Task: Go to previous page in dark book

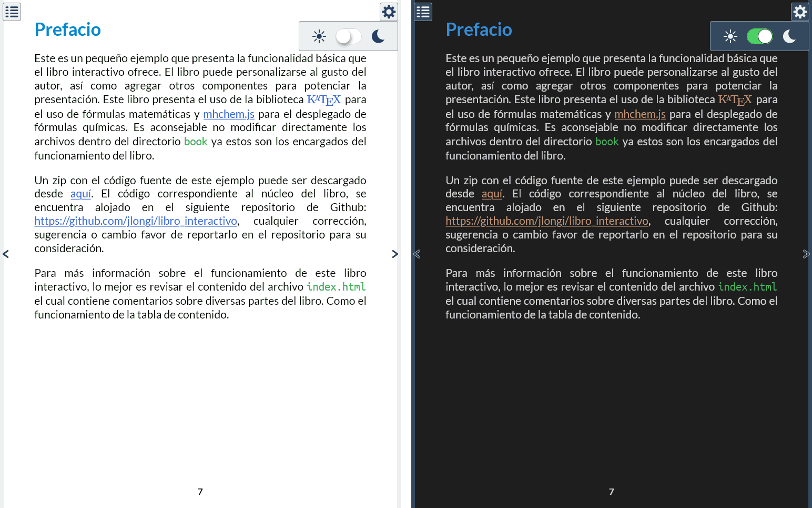Action: point(417,254)
